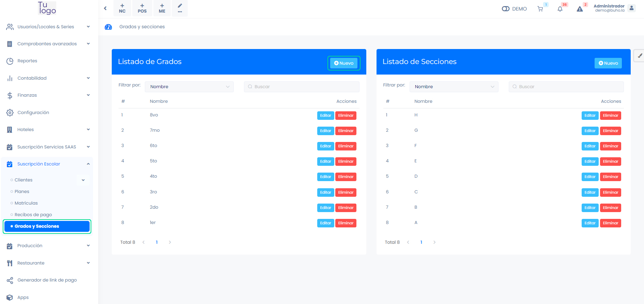The height and width of the screenshot is (304, 644).
Task: Click the NC quick-create button
Action: click(x=122, y=8)
